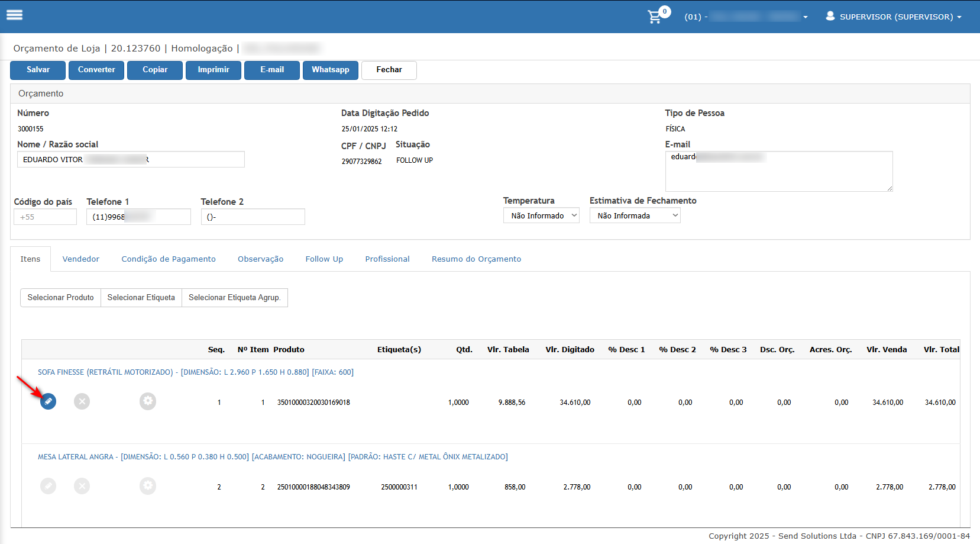Send the quote via Whatsapp button
Screen dimensions: 980x544
(330, 70)
